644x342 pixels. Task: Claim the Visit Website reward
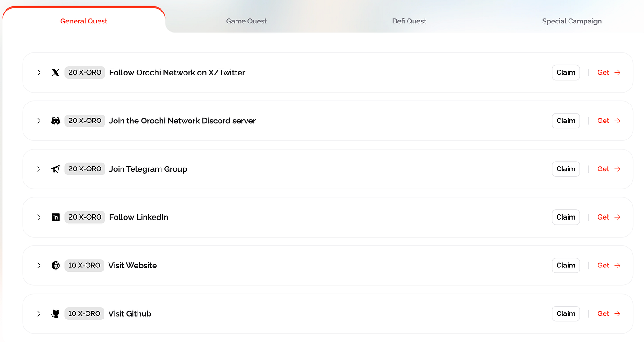(566, 266)
